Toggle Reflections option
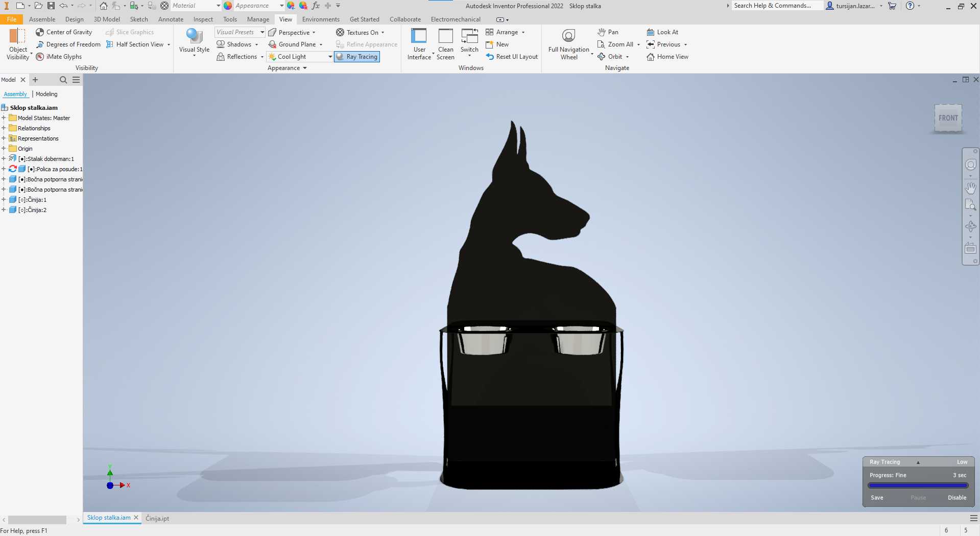Image resolution: width=980 pixels, height=536 pixels. 237,57
